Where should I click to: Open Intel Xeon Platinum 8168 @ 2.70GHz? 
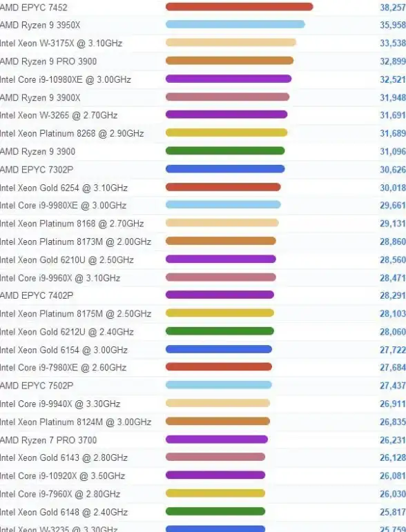pos(72,224)
